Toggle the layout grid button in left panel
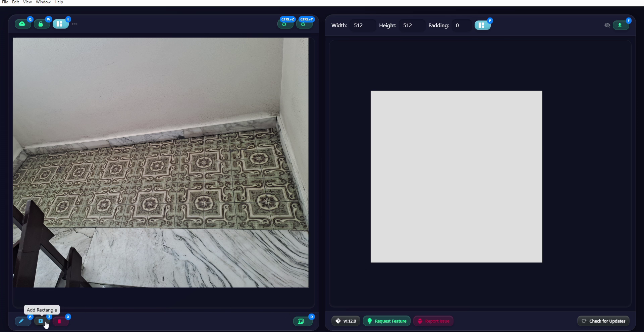 60,24
